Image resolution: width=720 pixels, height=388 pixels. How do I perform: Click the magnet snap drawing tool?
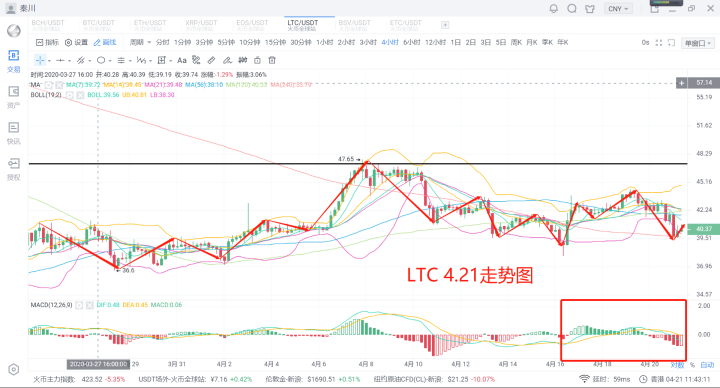(x=196, y=60)
